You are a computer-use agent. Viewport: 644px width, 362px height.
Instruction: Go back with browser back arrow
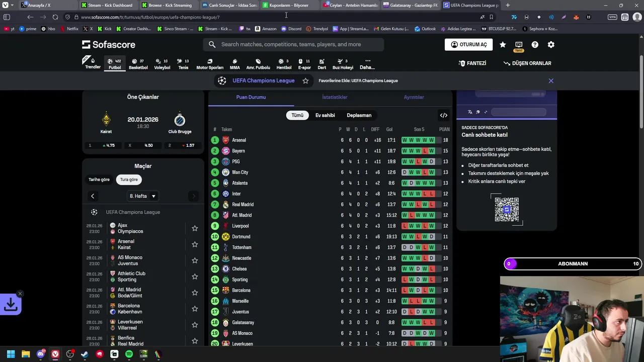30,17
